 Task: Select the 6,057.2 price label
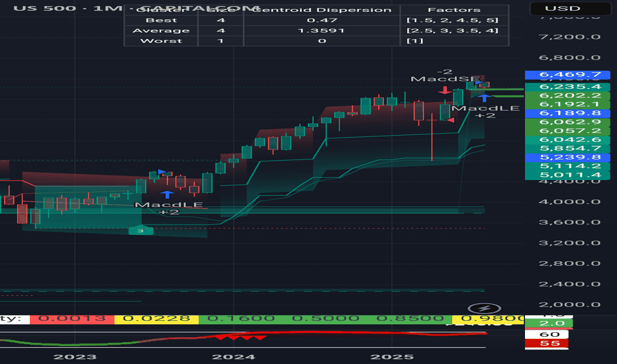pos(567,130)
